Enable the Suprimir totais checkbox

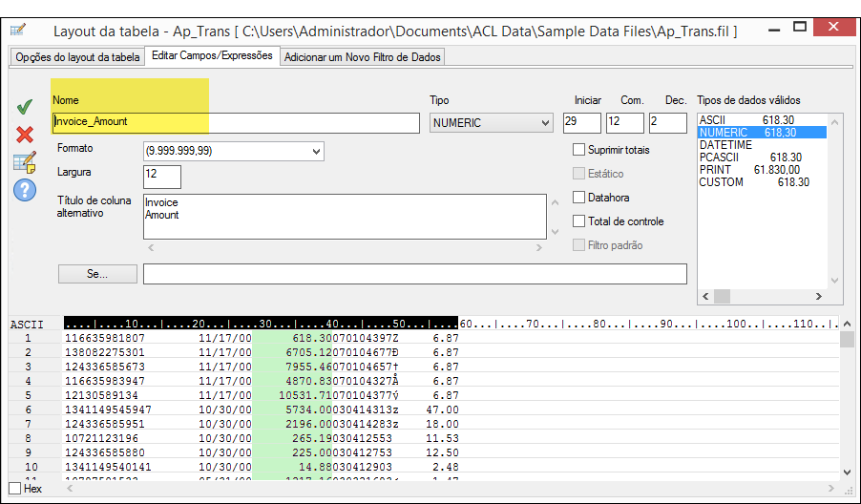[578, 150]
